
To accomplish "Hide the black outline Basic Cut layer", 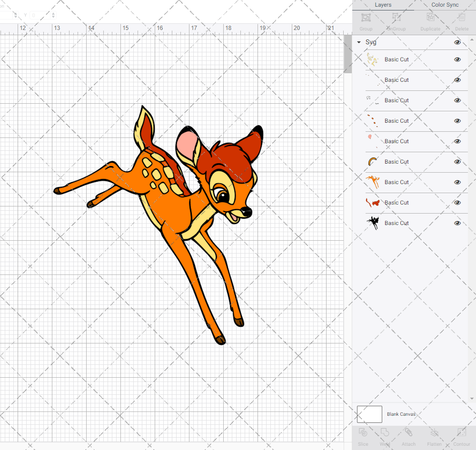I will coord(457,223).
